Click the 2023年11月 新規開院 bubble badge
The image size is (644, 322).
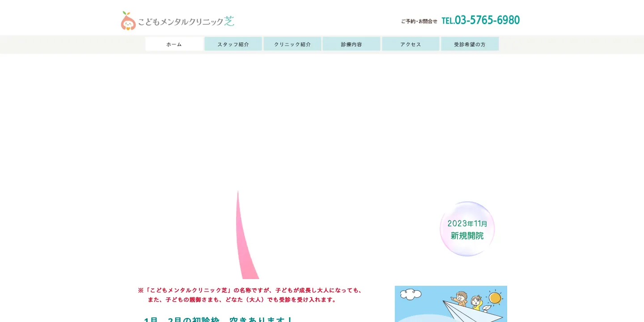[467, 229]
